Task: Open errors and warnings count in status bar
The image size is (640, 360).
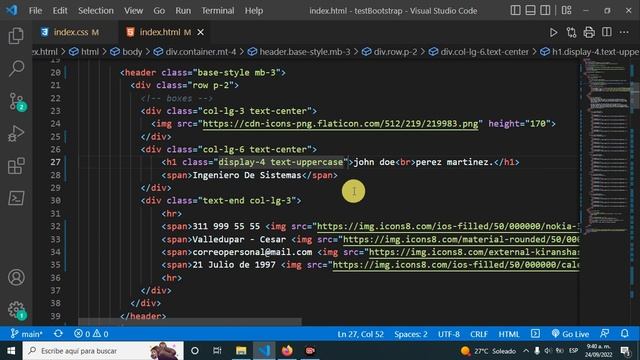Action: (x=91, y=333)
